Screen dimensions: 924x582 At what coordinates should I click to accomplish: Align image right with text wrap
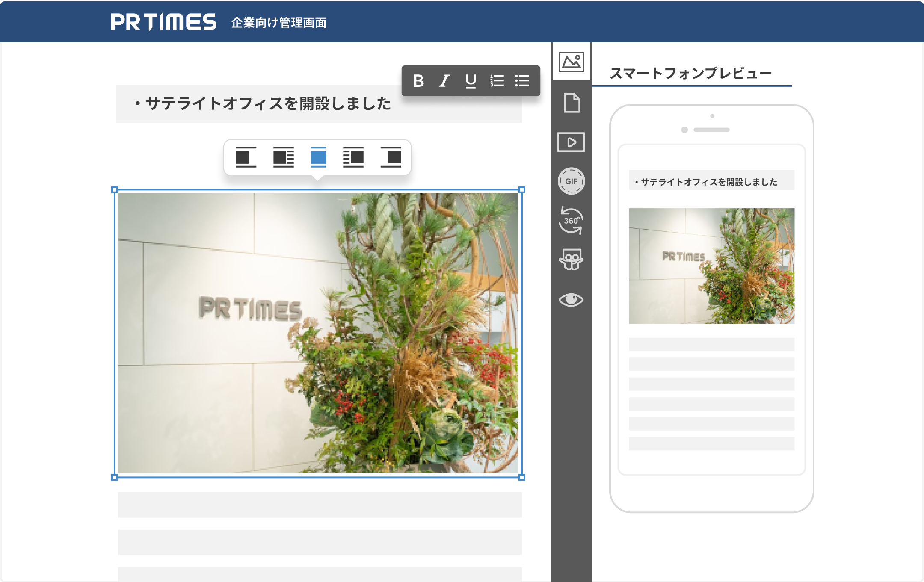353,157
